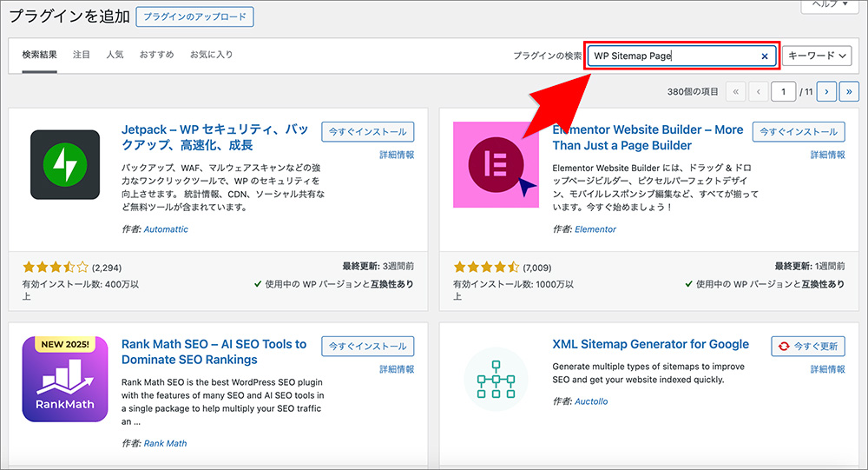Click プラグインのアップロード button
The height and width of the screenshot is (470, 868).
tap(194, 17)
